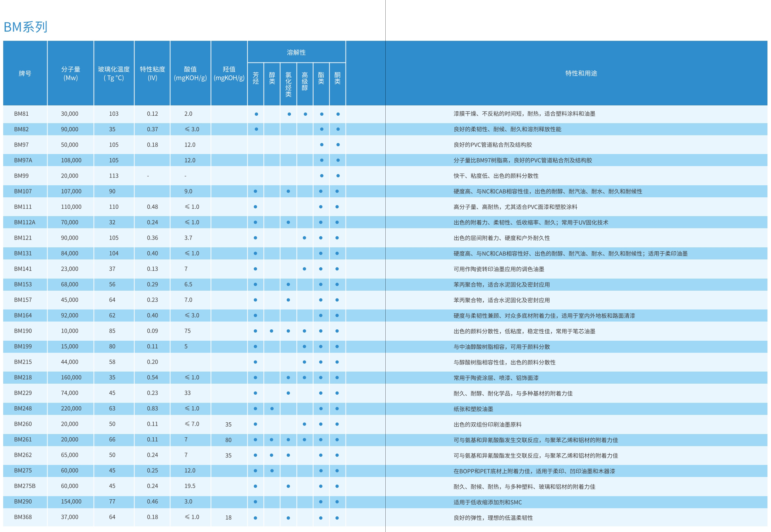Click the 特性和用途 column header
Screen dimensions: 771x532
581,73
